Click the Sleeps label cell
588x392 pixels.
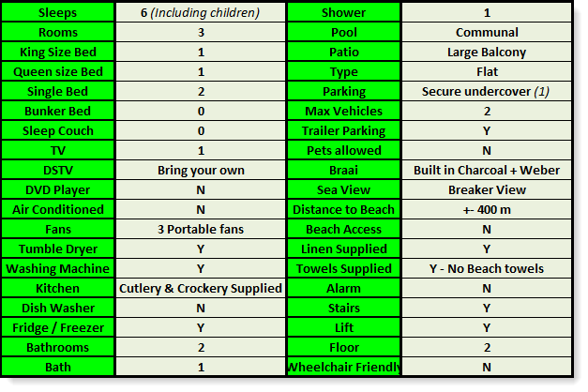(57, 13)
